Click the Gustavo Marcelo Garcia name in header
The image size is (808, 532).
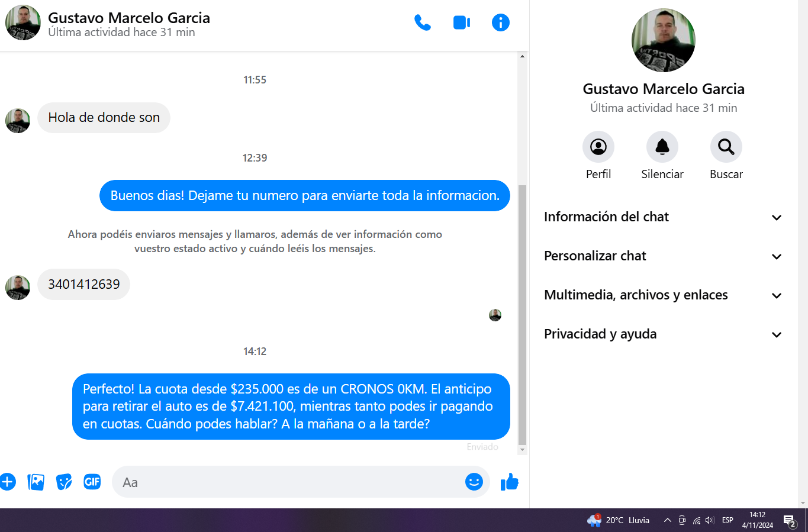click(129, 18)
